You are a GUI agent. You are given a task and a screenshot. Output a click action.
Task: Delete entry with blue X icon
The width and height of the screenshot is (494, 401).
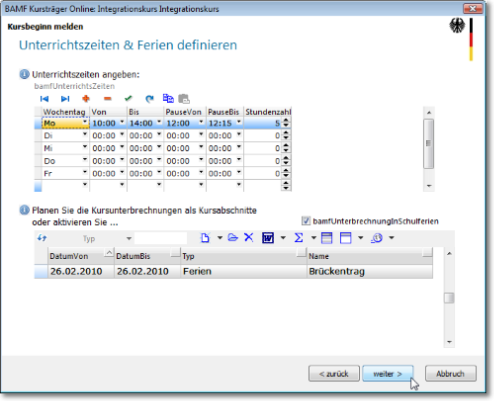249,238
